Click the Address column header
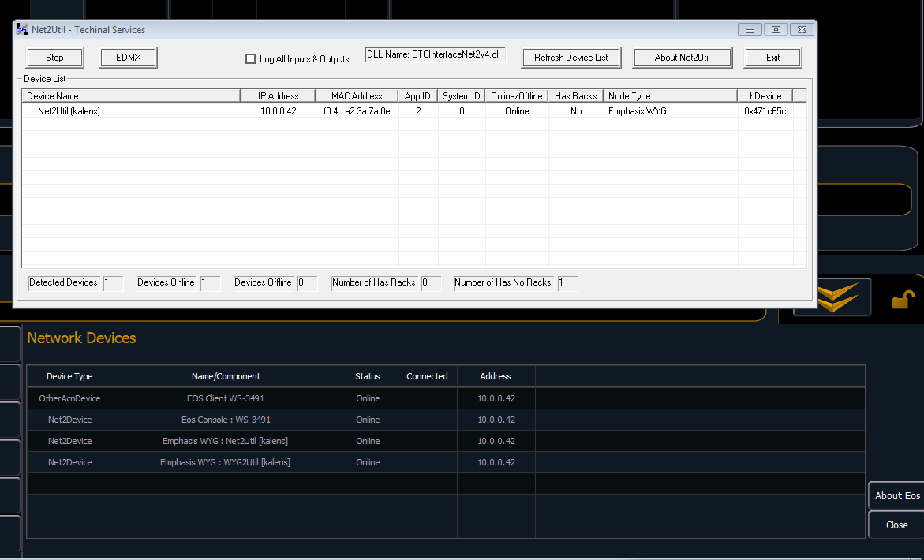Viewport: 924px width, 560px height. (x=496, y=376)
